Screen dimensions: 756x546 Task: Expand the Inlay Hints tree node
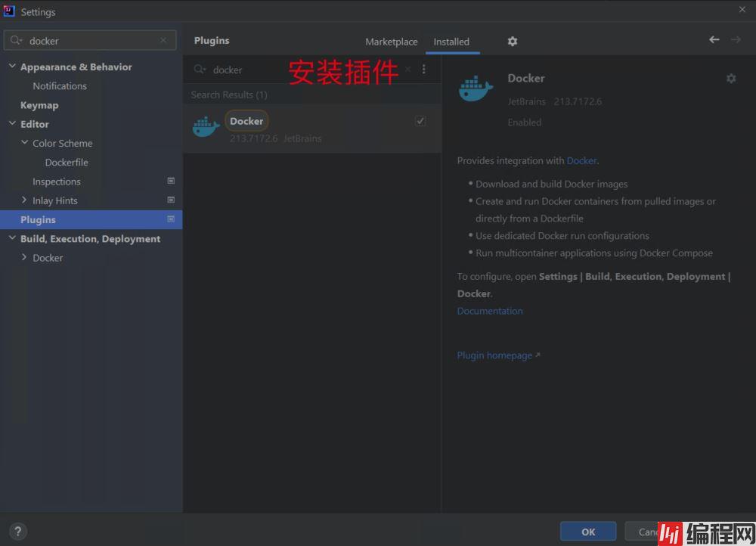pos(24,200)
